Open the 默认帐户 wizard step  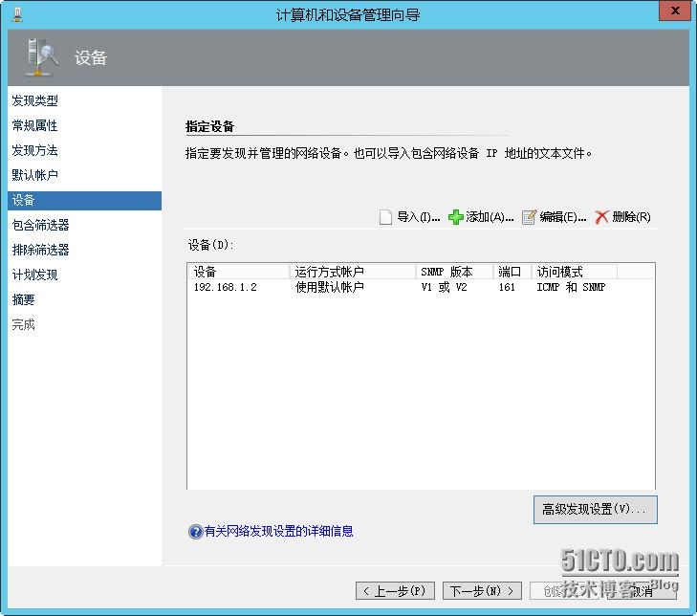tap(34, 175)
